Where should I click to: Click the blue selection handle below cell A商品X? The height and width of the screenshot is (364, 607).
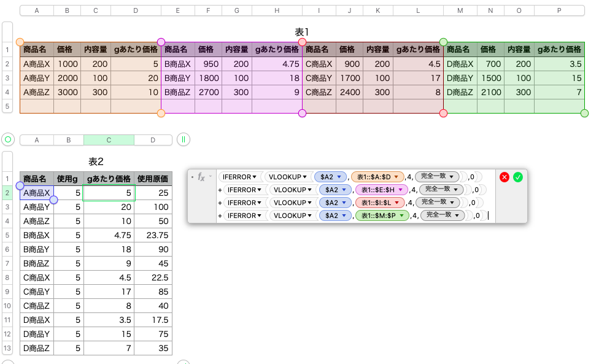(x=53, y=199)
